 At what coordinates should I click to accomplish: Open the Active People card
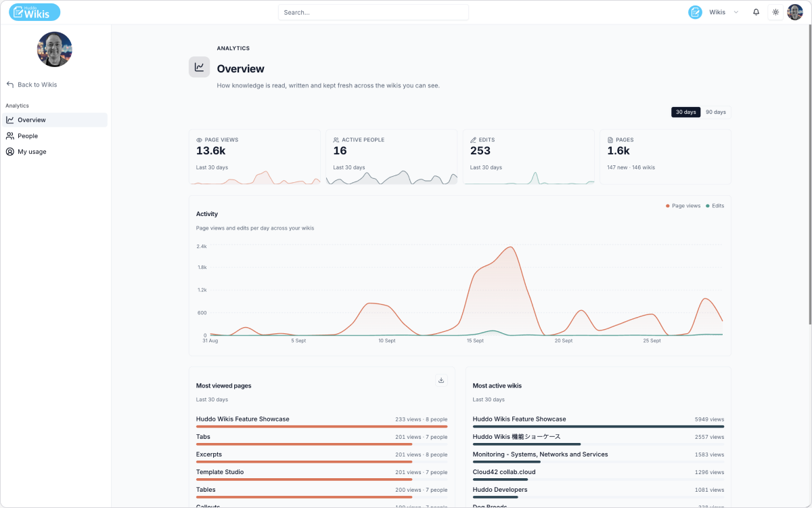(x=392, y=157)
